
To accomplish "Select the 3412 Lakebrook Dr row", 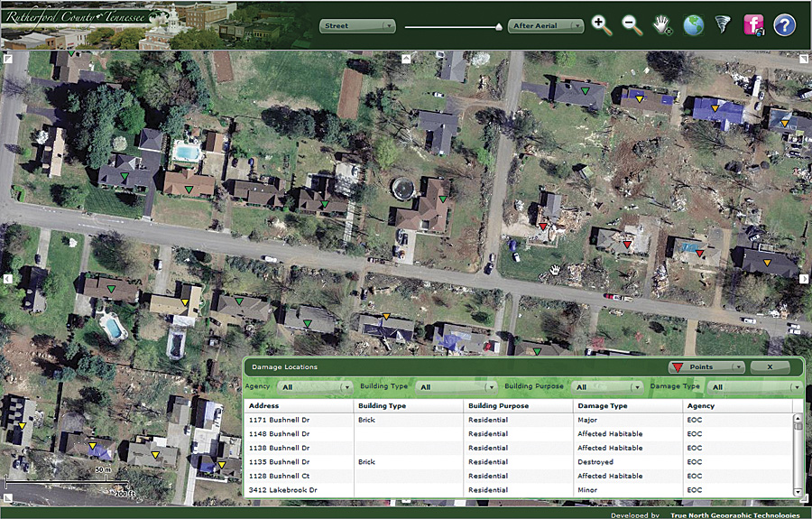I will (519, 490).
